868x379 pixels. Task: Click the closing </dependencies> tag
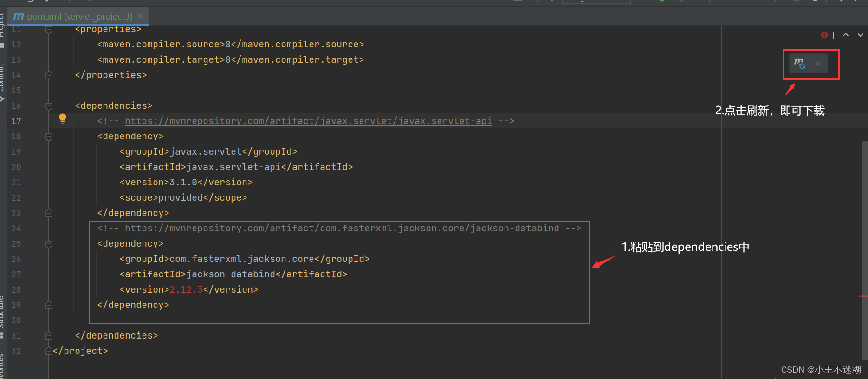117,335
